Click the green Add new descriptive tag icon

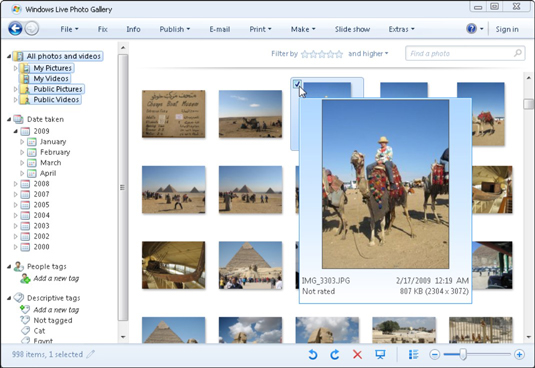pos(25,309)
